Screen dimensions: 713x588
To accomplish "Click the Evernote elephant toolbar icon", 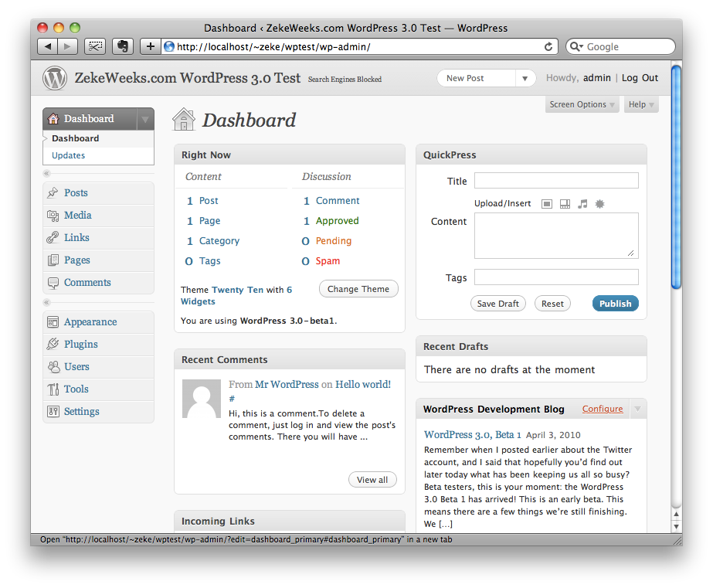I will pos(121,46).
